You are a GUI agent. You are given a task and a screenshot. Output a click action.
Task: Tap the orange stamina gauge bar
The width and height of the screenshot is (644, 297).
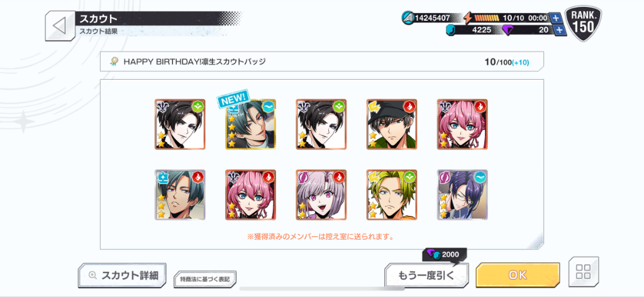pyautogui.click(x=487, y=18)
